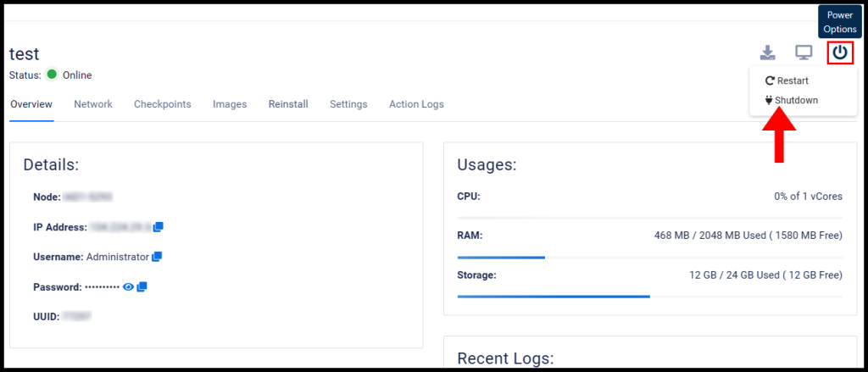Image resolution: width=868 pixels, height=372 pixels.
Task: Select the Overview tab
Action: pyautogui.click(x=31, y=104)
